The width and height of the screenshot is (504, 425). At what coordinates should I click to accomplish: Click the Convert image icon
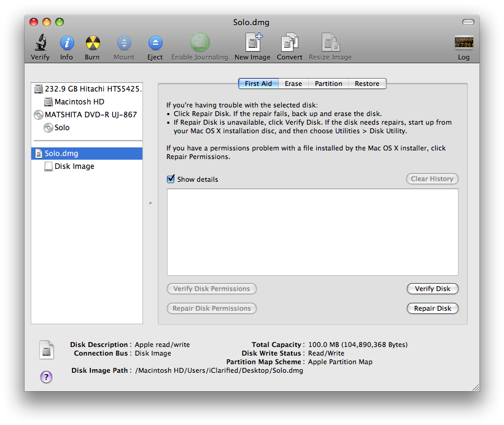coord(289,44)
